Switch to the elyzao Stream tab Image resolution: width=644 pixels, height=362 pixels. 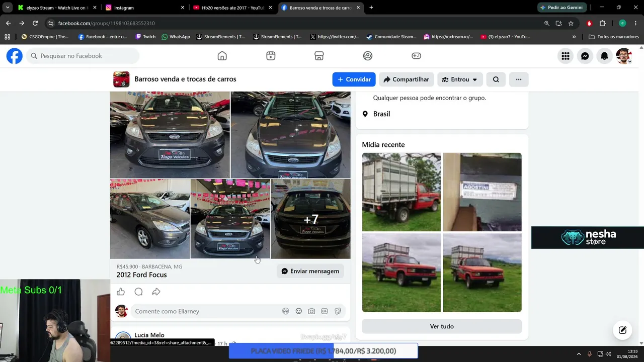pyautogui.click(x=56, y=8)
